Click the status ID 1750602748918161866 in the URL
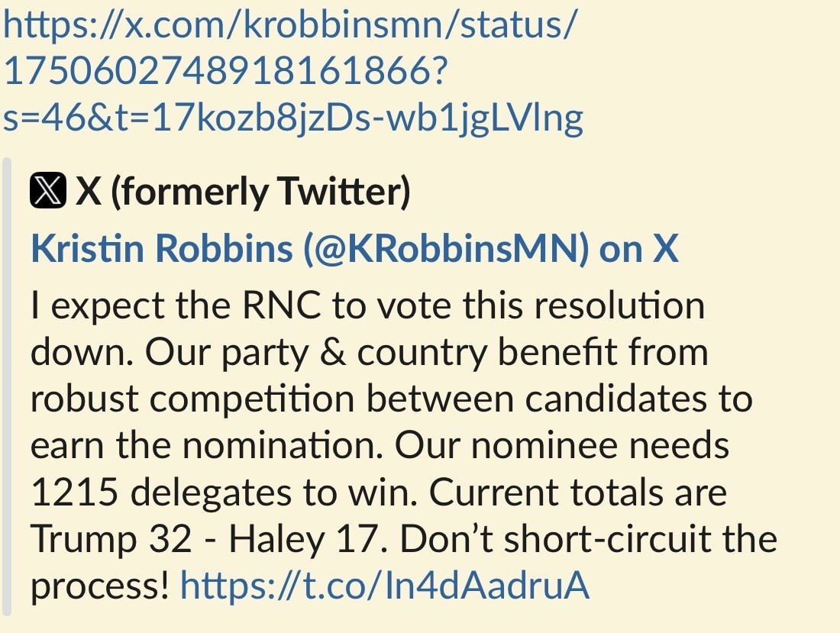This screenshot has height=633, width=840. pos(221,71)
